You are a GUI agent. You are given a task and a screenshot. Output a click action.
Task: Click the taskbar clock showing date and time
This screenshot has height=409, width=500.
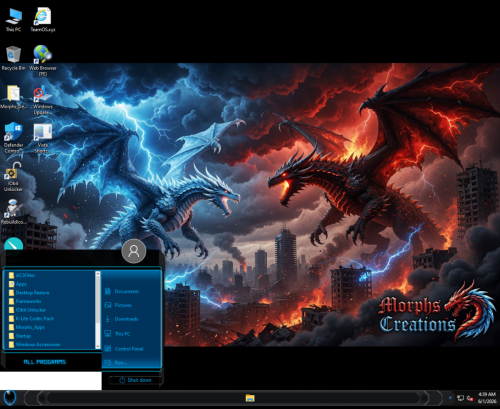pos(486,398)
